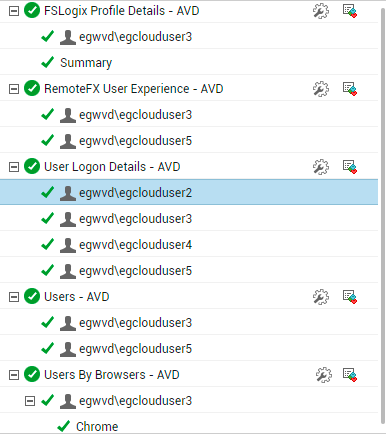Select egclouduser5 under Users - AVD
This screenshot has width=386, height=434.
(x=135, y=349)
